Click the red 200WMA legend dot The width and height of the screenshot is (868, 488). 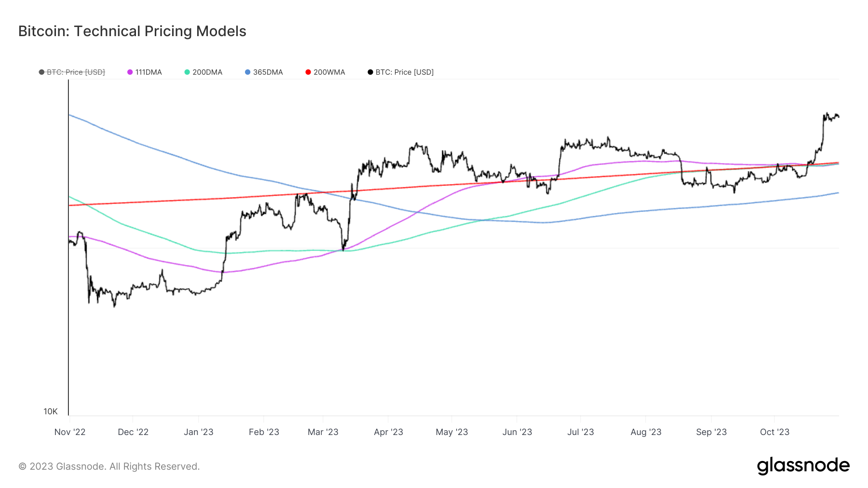pyautogui.click(x=308, y=72)
